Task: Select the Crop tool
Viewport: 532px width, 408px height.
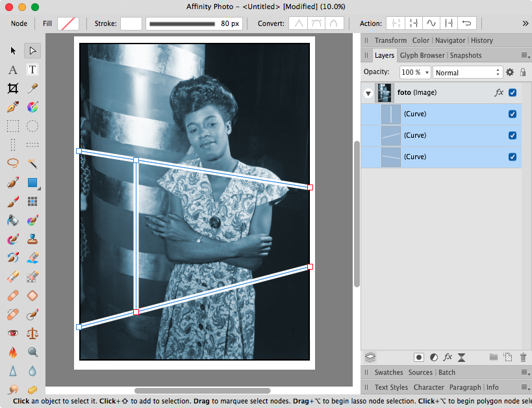Action: [x=13, y=88]
